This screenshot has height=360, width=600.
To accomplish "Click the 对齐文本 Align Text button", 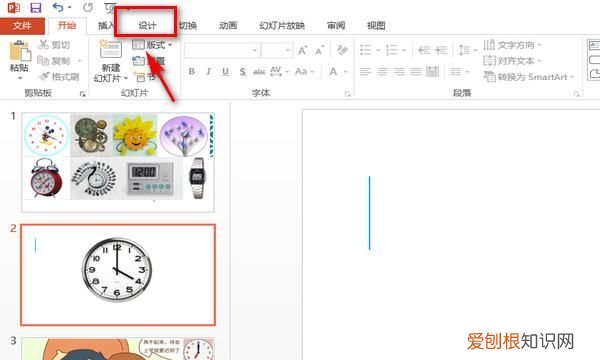I will coord(512,60).
